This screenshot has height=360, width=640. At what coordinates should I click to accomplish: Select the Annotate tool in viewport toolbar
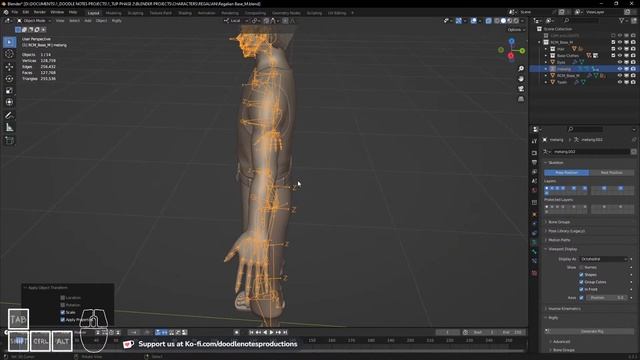(x=9, y=116)
